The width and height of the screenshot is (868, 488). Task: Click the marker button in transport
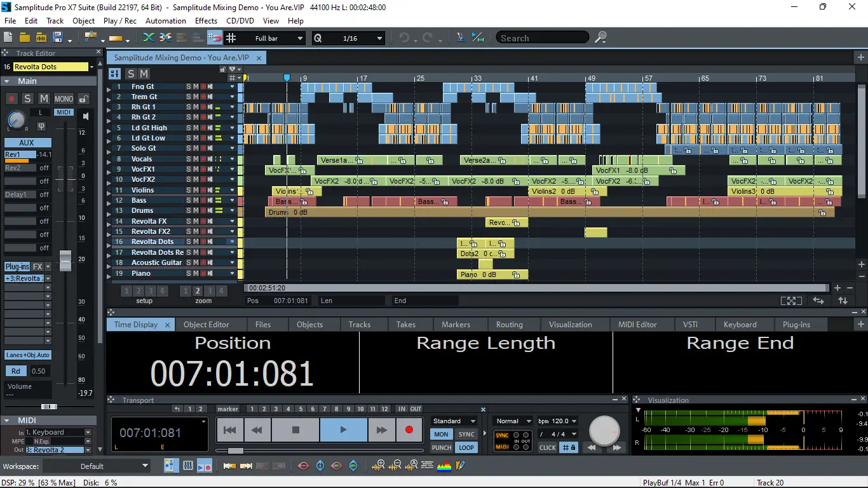(x=228, y=409)
